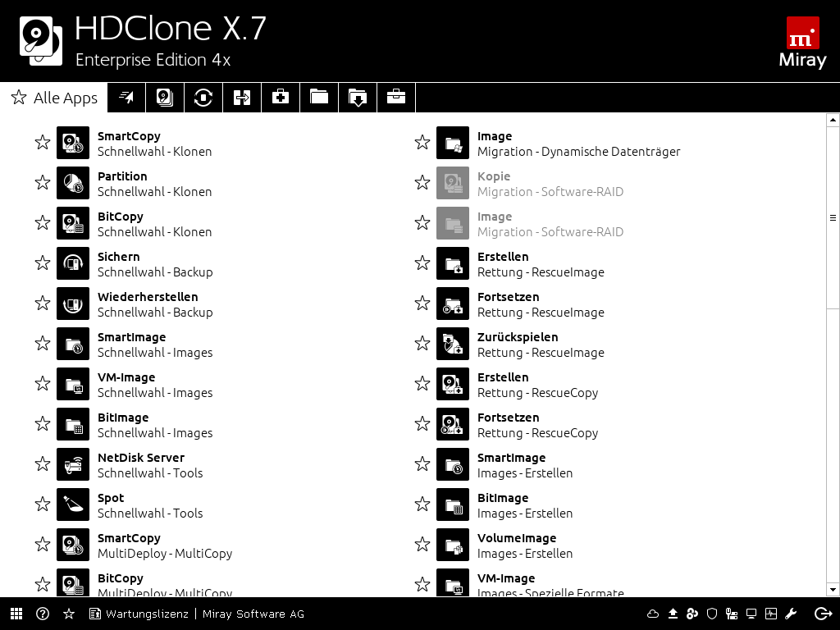Open the wrench settings icon in status bar

792,614
